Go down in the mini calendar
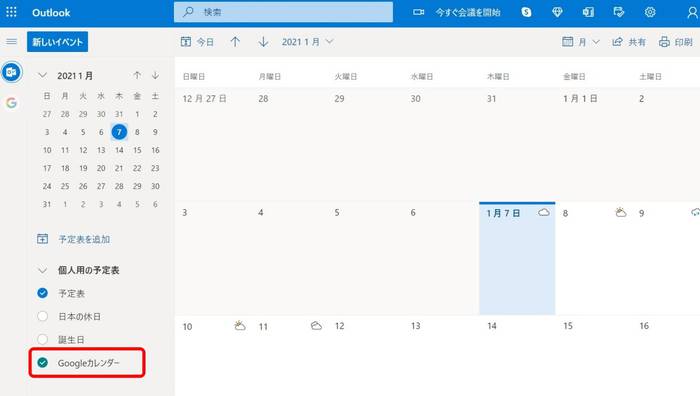This screenshot has height=396, width=700. click(x=155, y=75)
